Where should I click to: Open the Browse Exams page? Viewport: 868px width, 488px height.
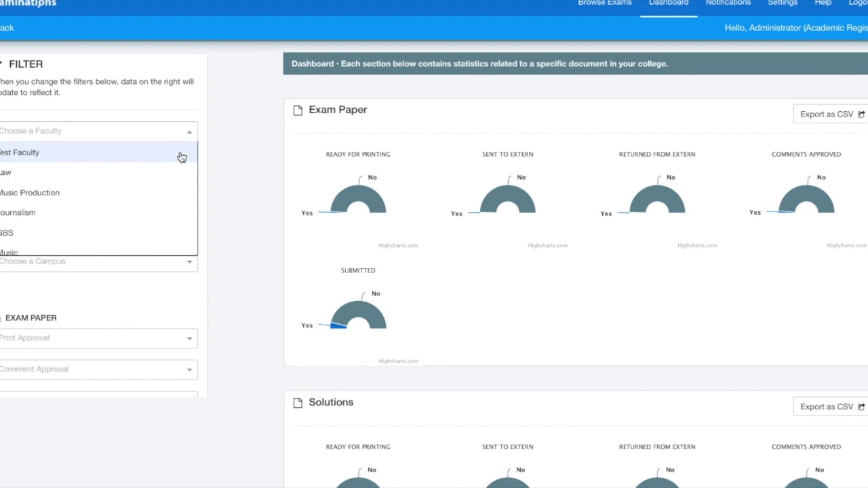604,3
